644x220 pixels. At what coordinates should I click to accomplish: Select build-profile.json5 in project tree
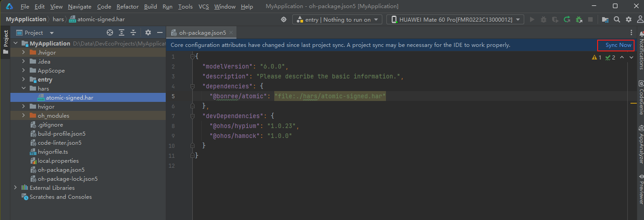pyautogui.click(x=61, y=134)
